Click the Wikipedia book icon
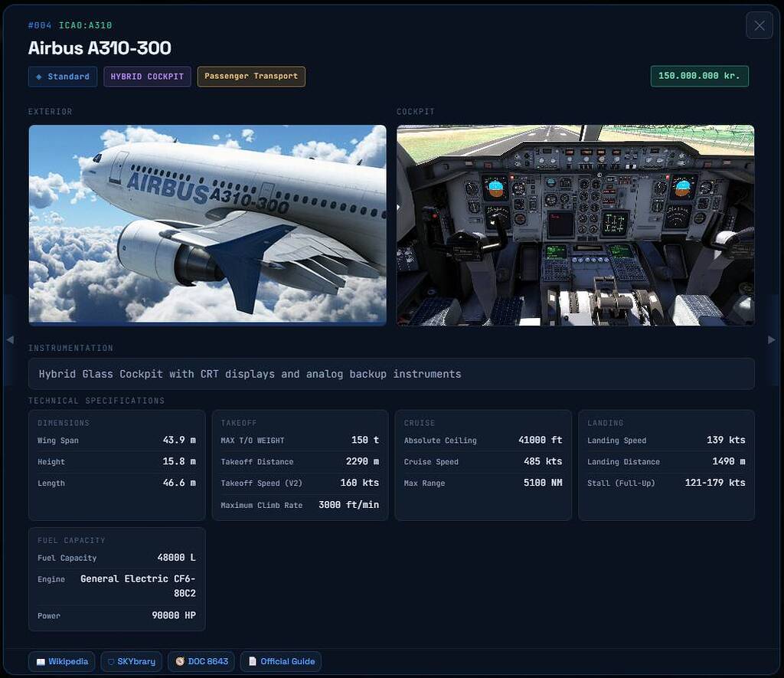This screenshot has height=678, width=784. click(41, 662)
